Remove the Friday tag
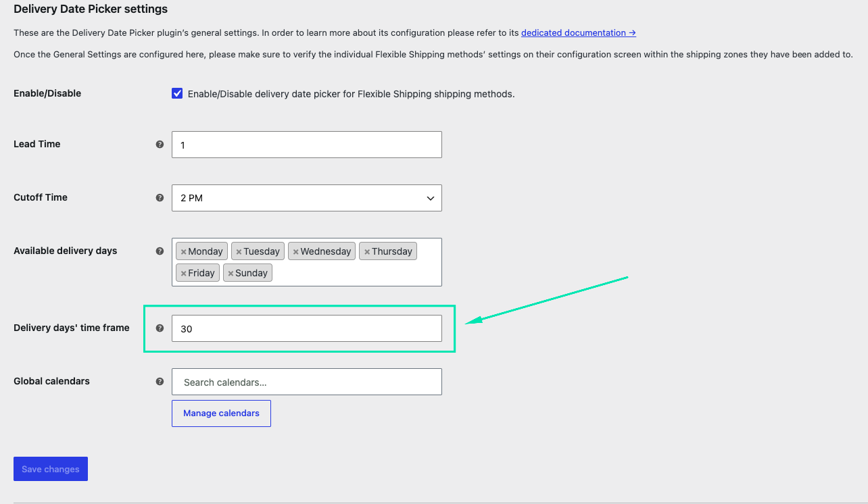This screenshot has height=504, width=868. pos(183,274)
